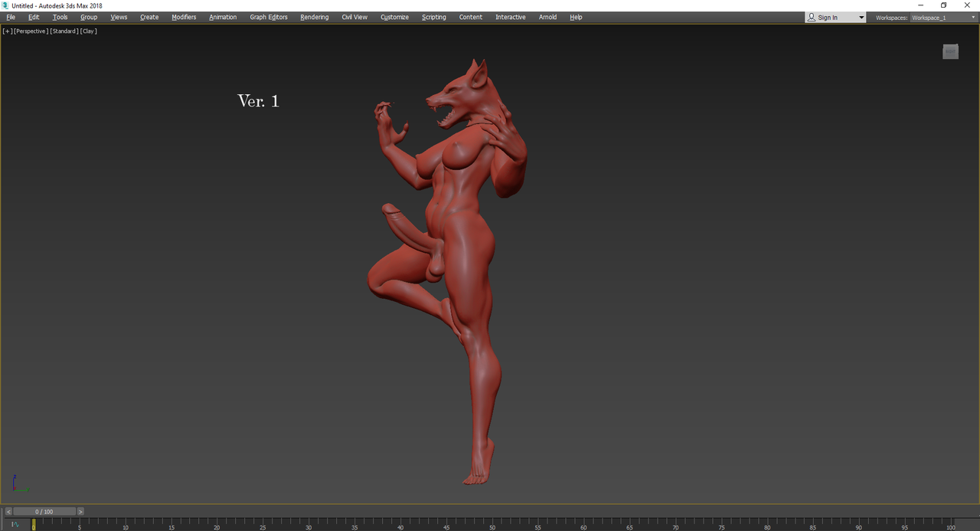The image size is (980, 531).
Task: Open the Graph Editors menu
Action: pyautogui.click(x=269, y=17)
